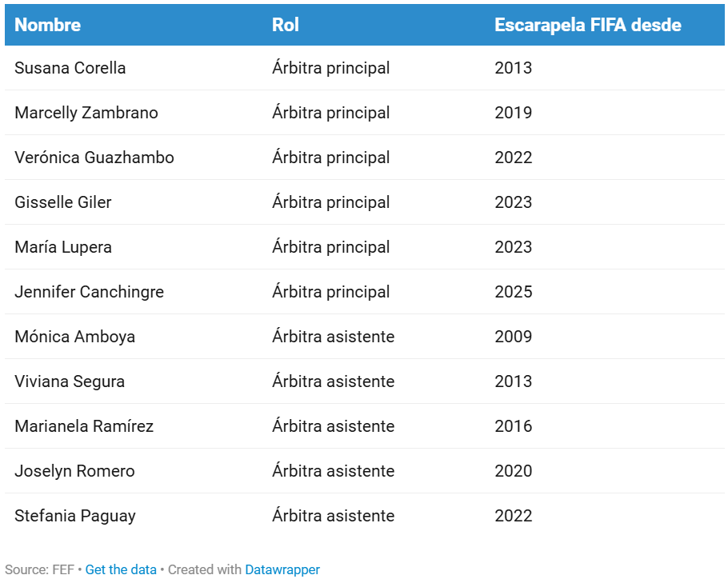The height and width of the screenshot is (579, 728).
Task: Click the Rol column header
Action: (286, 25)
